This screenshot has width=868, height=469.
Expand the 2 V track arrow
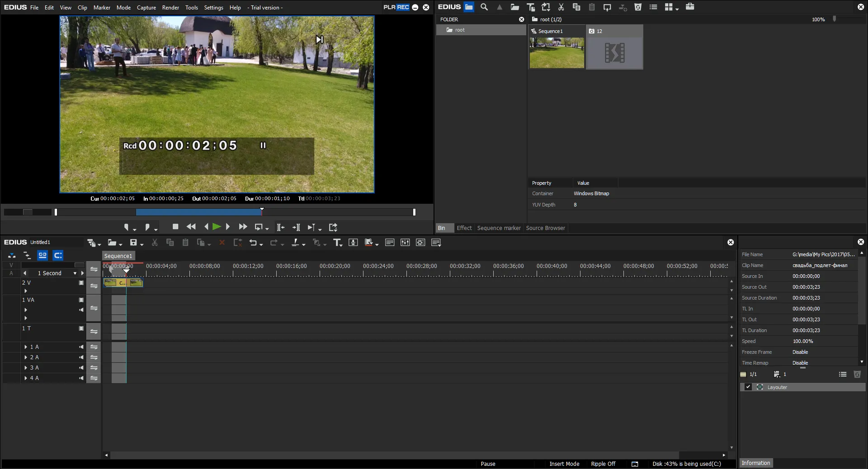(x=26, y=291)
